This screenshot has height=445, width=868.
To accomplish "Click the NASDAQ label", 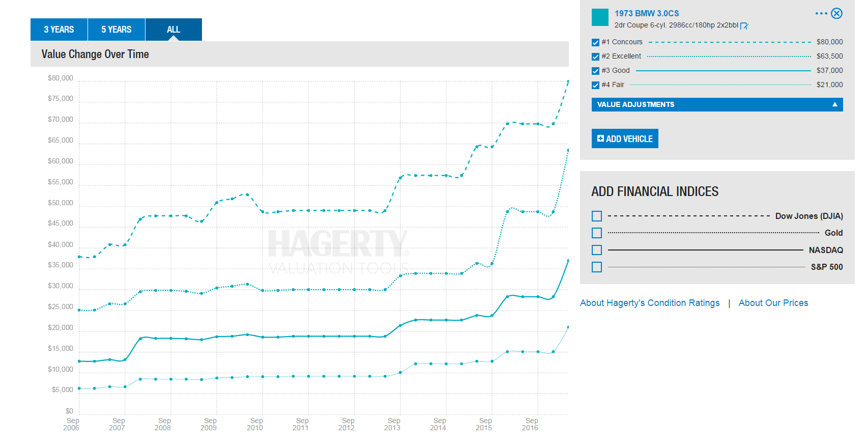I will pyautogui.click(x=826, y=250).
